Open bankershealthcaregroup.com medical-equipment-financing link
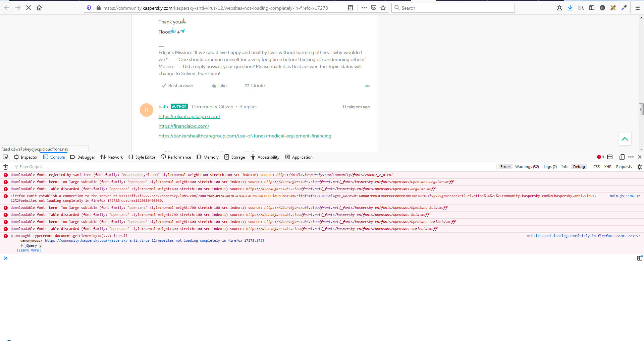Image resolution: width=644 pixels, height=341 pixels. click(x=245, y=136)
